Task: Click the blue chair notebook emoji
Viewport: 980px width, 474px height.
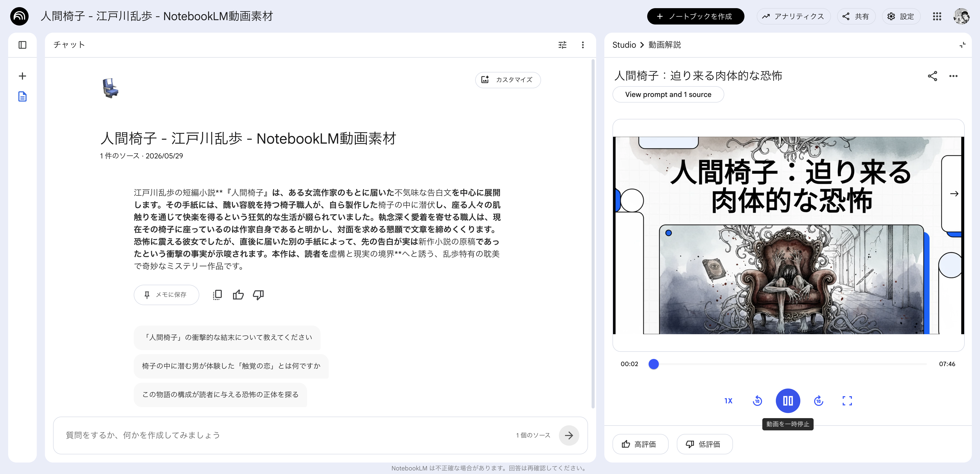Action: (110, 88)
